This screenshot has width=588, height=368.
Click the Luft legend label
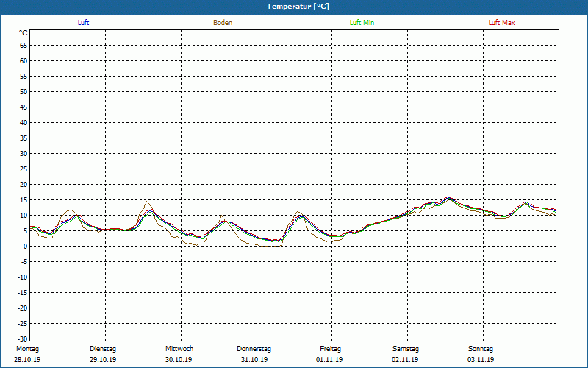[83, 23]
